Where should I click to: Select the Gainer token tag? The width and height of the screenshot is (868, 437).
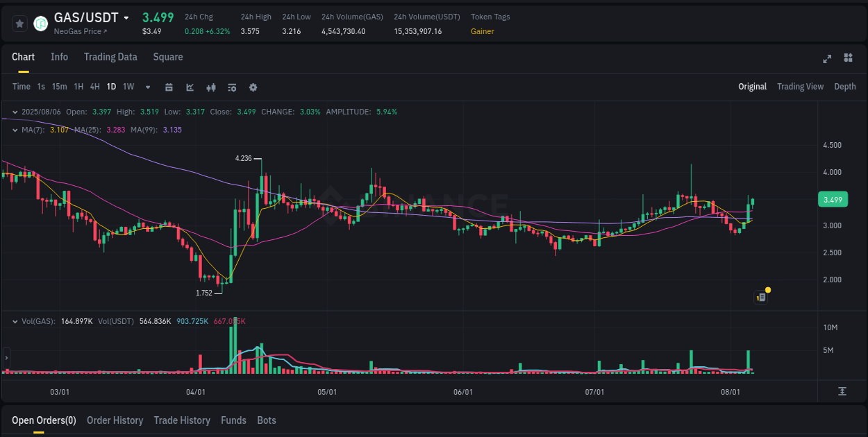coord(482,31)
